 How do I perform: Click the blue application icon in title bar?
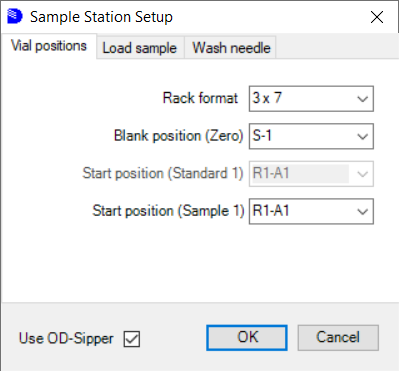[x=15, y=16]
